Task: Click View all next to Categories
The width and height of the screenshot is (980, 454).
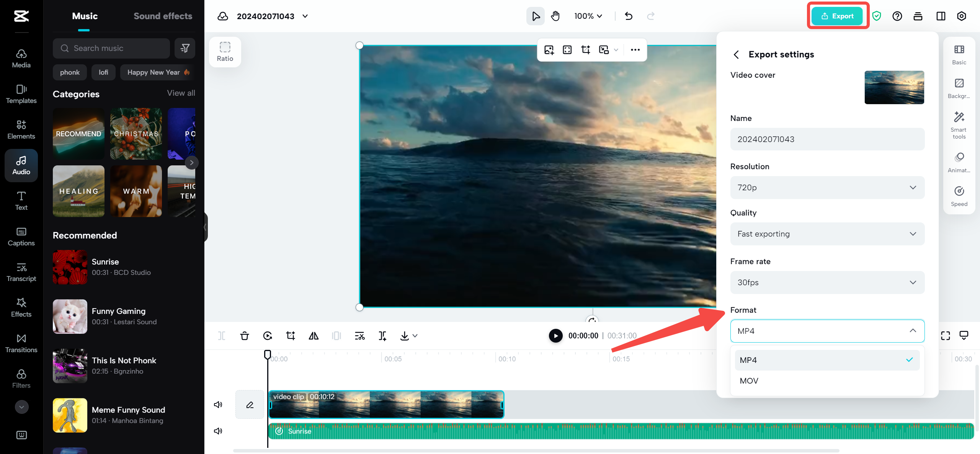Action: click(x=180, y=93)
